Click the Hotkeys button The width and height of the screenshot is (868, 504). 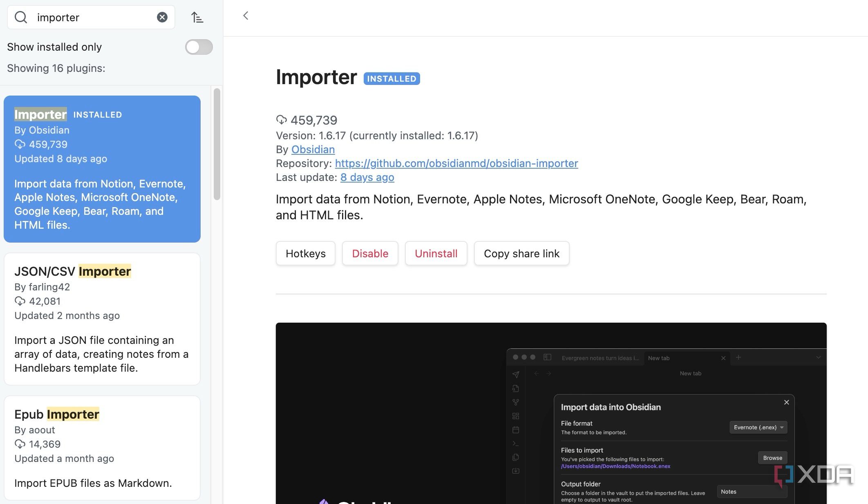tap(305, 253)
